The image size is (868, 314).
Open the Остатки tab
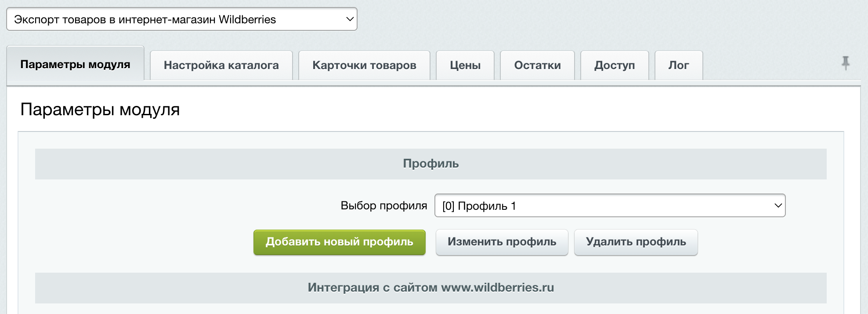tap(537, 66)
